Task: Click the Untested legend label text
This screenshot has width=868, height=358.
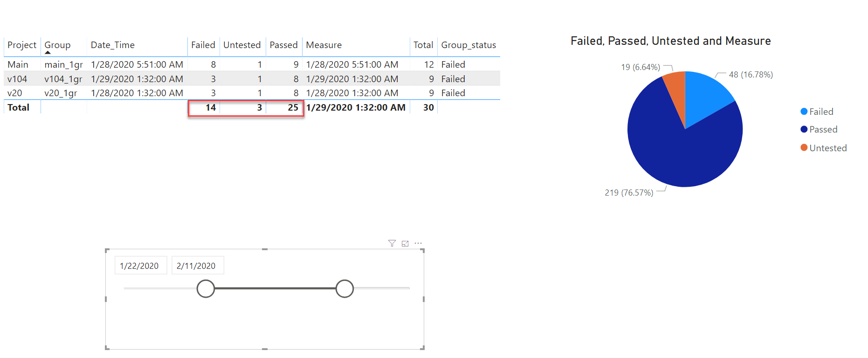Action: coord(828,148)
